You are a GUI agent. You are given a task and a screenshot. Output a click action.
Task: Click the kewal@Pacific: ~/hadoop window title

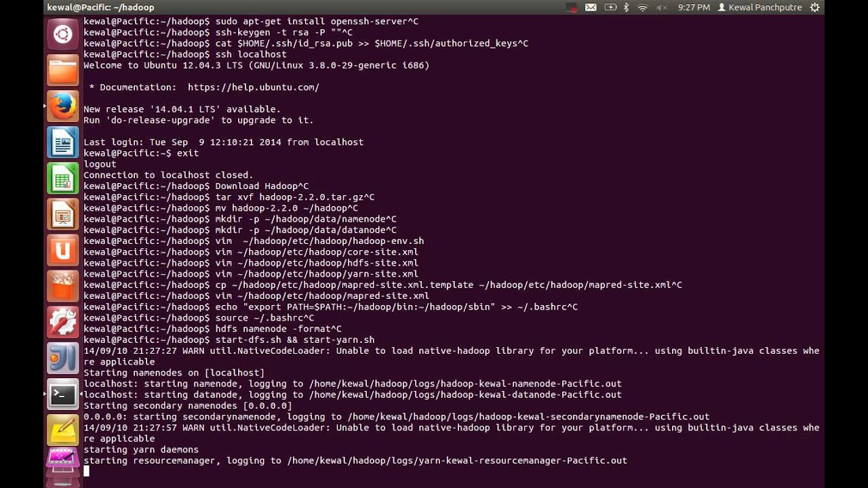100,7
